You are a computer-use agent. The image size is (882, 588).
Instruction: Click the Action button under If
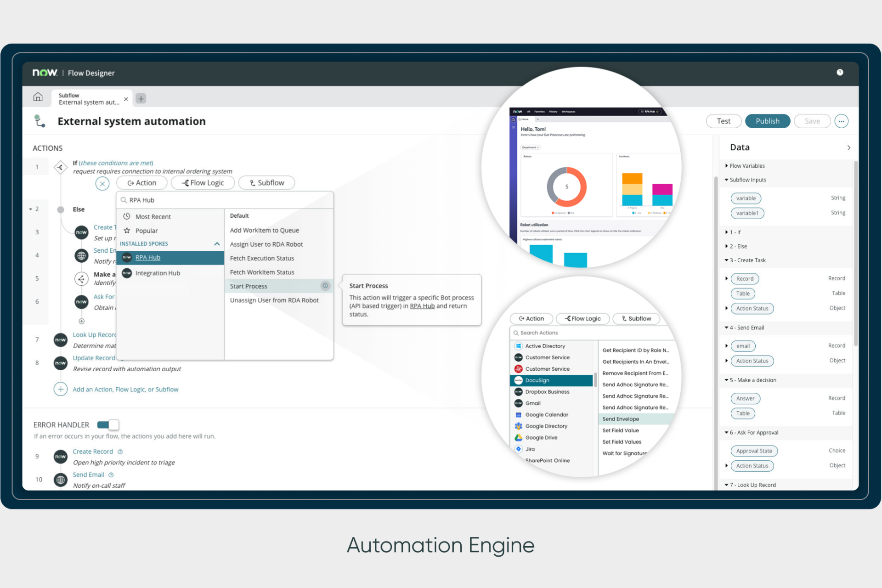point(141,183)
